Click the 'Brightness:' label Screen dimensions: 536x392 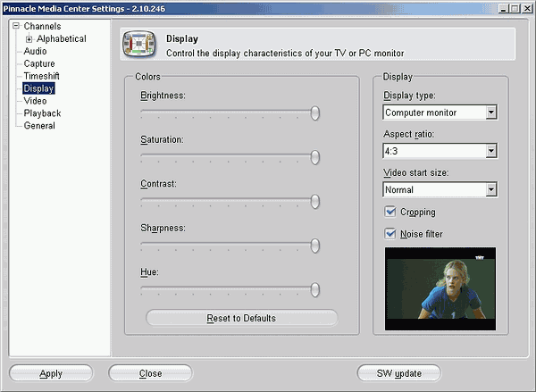coord(163,96)
